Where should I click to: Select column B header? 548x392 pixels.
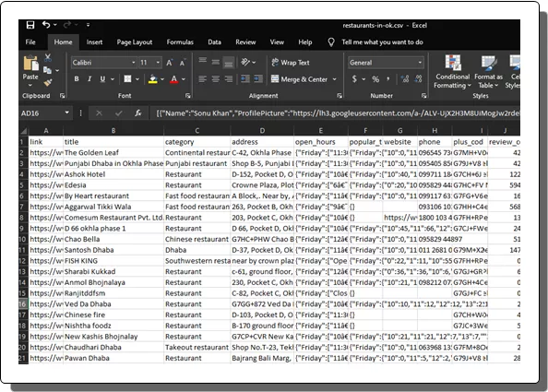coord(113,131)
